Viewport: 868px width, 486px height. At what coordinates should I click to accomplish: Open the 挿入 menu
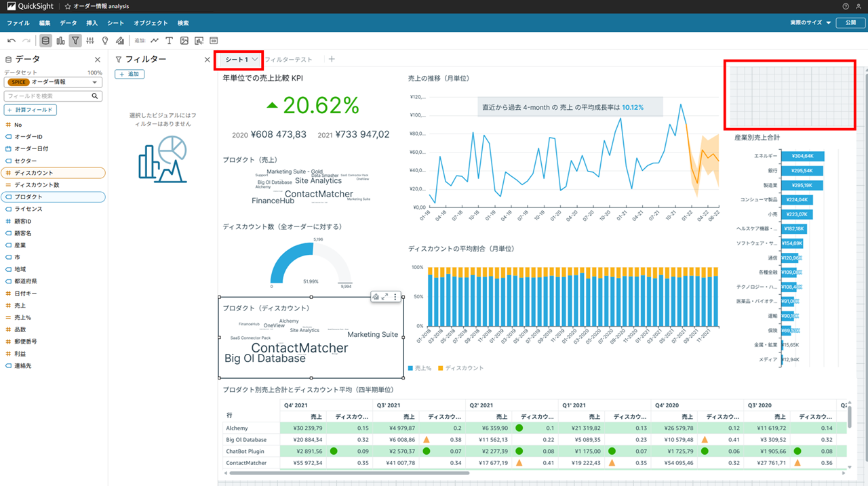point(92,23)
